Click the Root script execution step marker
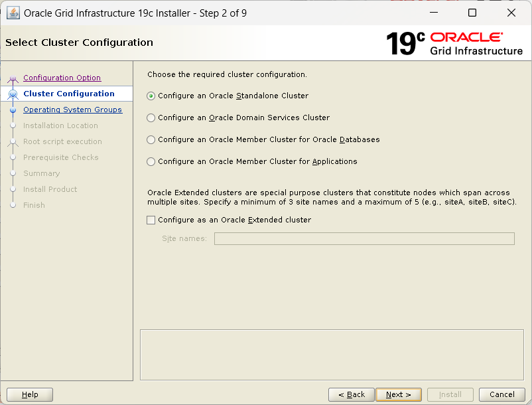Viewport: 532px width, 405px height. click(x=13, y=142)
